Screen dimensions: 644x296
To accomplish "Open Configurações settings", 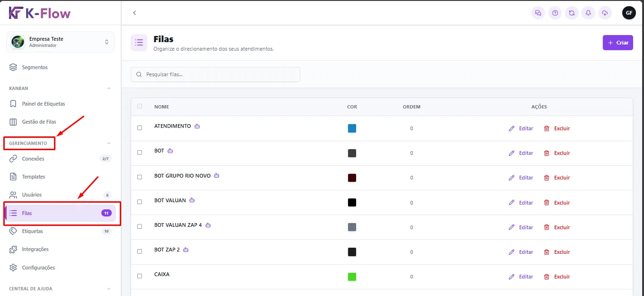I will tap(61, 268).
